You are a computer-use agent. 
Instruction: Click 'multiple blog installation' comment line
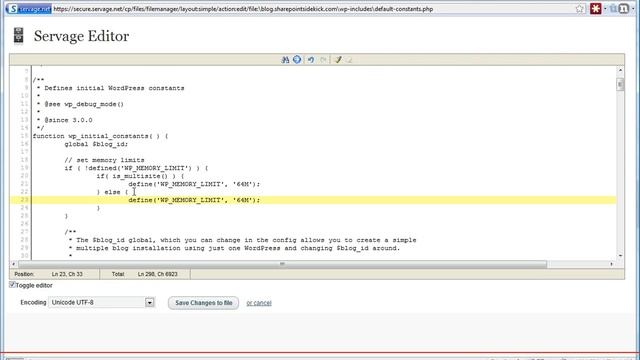pyautogui.click(x=234, y=248)
